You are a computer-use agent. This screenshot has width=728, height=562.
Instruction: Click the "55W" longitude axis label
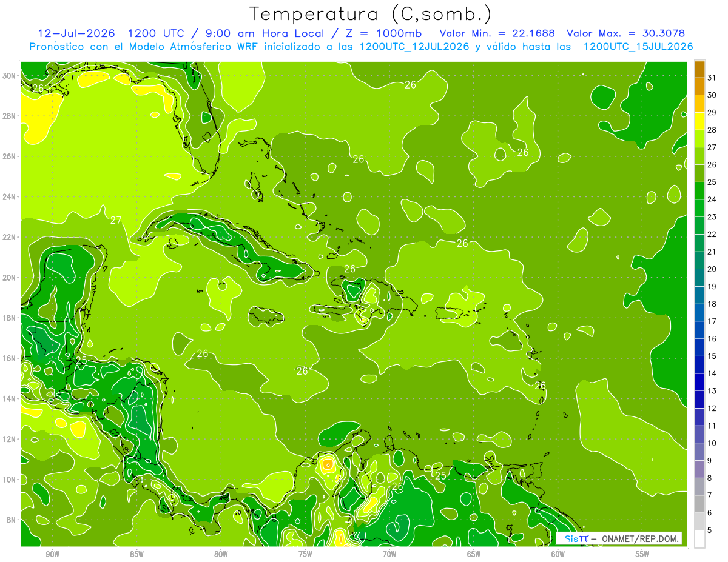(642, 554)
